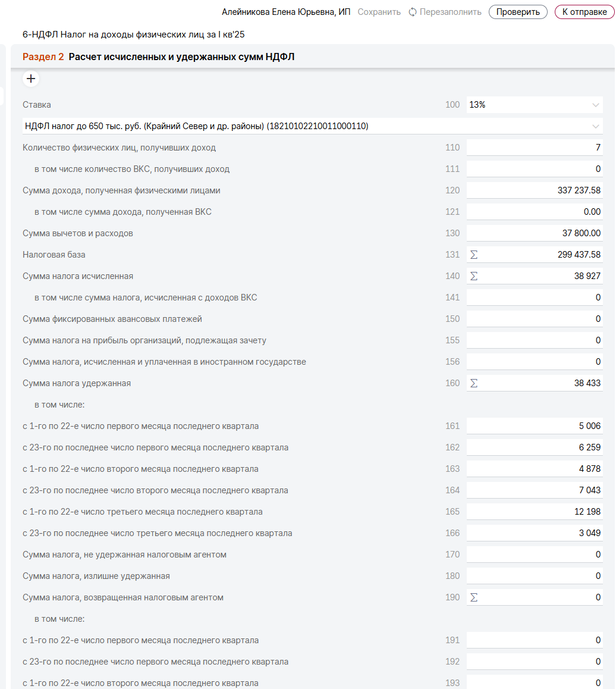Image resolution: width=616 pixels, height=689 pixels.
Task: Click the Перезаполнить refresh arrows icon
Action: click(413, 12)
